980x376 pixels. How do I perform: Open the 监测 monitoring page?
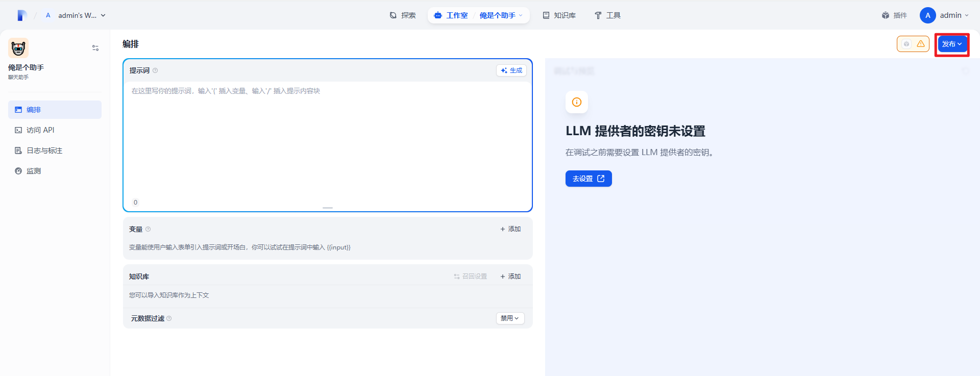pyautogui.click(x=55, y=171)
